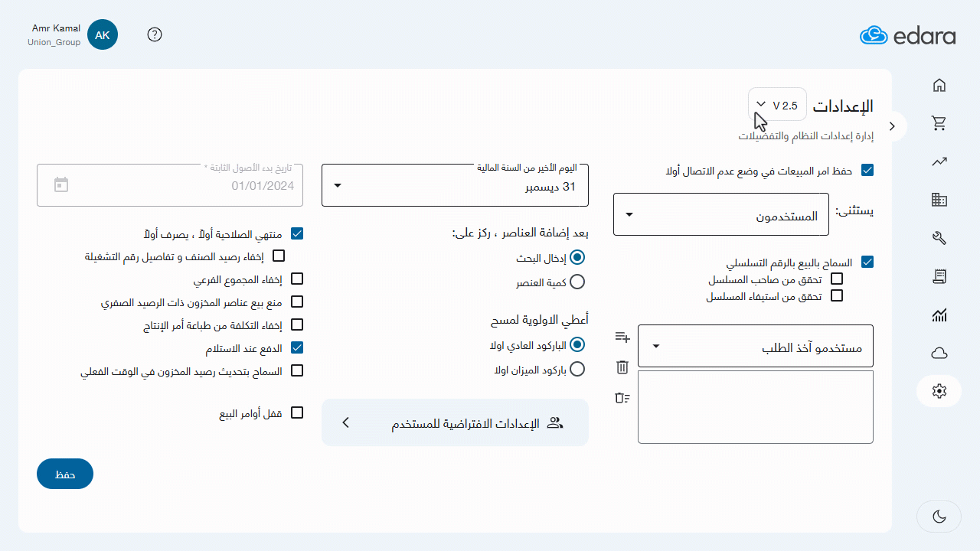Open the المستخدمون dropdown
Screen dimensions: 980x551
721,214
